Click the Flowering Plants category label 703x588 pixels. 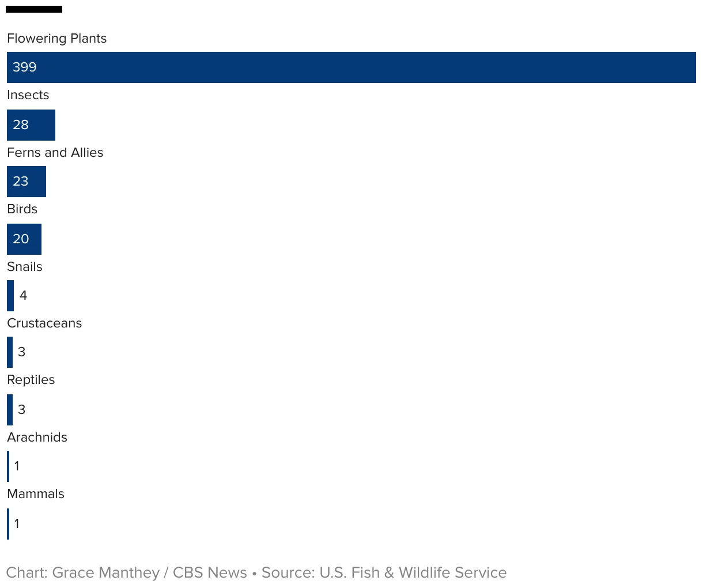[x=57, y=39]
